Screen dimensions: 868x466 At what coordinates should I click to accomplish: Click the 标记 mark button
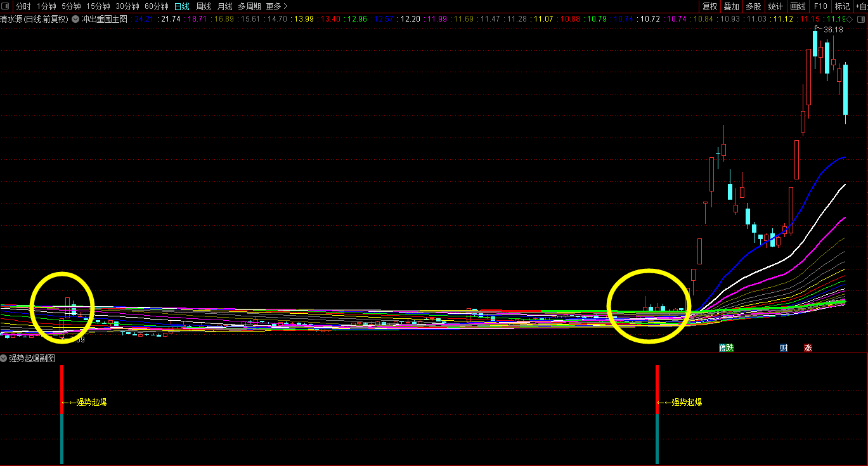[x=842, y=6]
